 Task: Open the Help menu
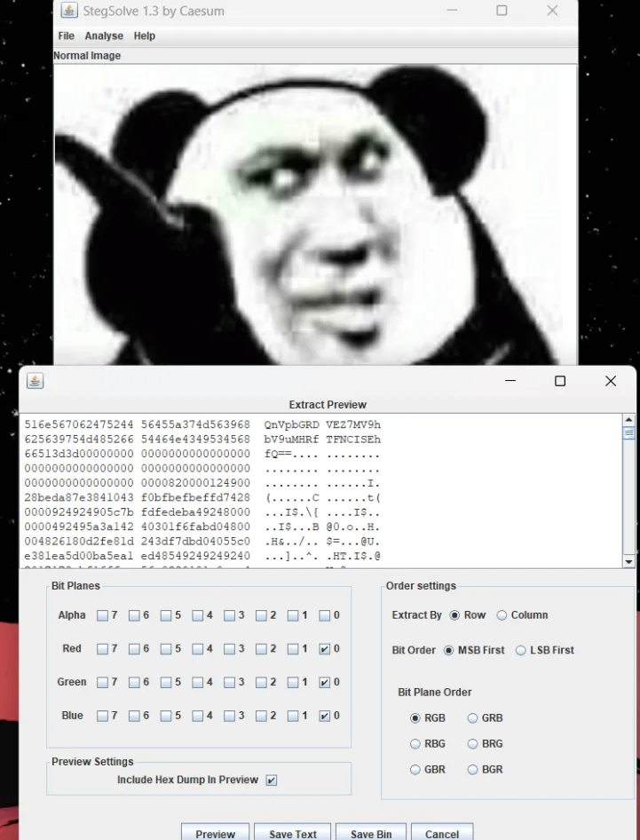click(x=144, y=36)
